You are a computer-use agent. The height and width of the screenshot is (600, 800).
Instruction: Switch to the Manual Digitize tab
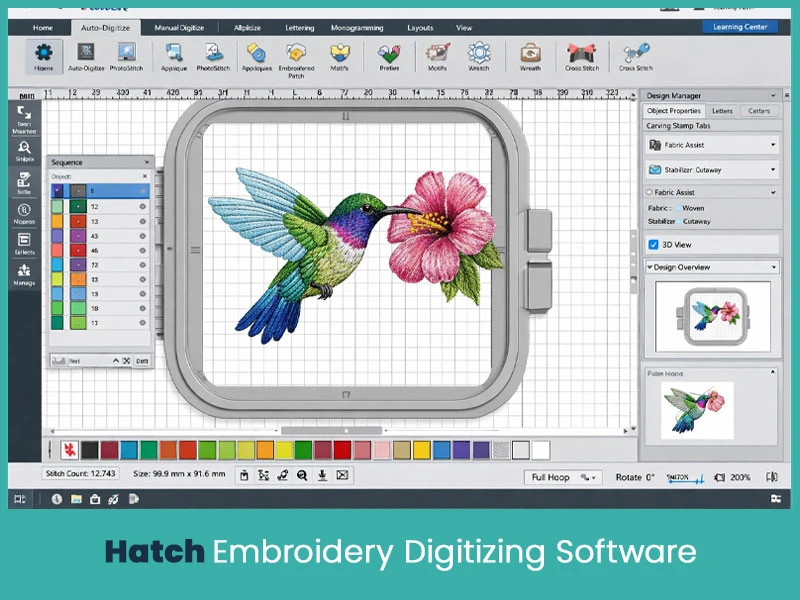coord(179,28)
